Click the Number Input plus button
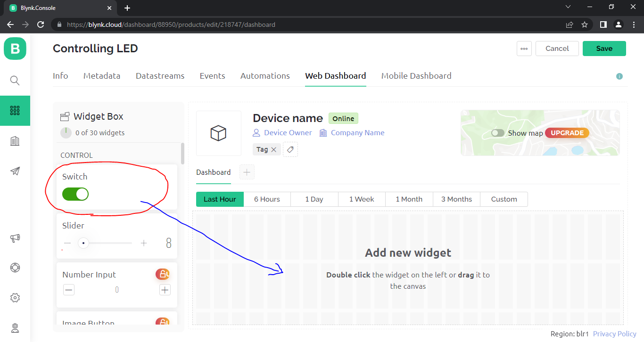This screenshot has height=342, width=644. 165,290
